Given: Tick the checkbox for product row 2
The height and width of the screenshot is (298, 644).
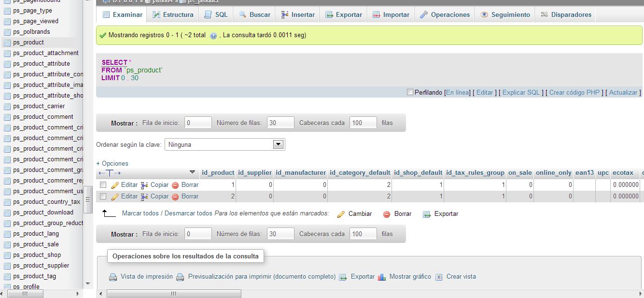Looking at the screenshot, I should coord(103,196).
